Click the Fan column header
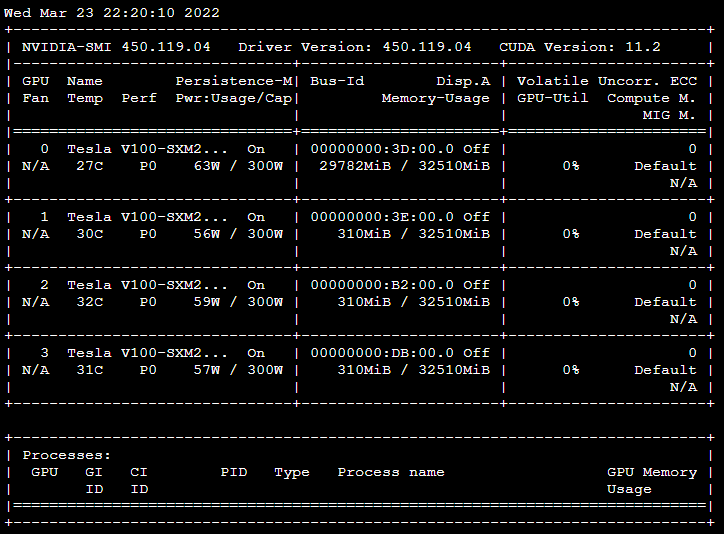This screenshot has height=534, width=724. [36, 98]
